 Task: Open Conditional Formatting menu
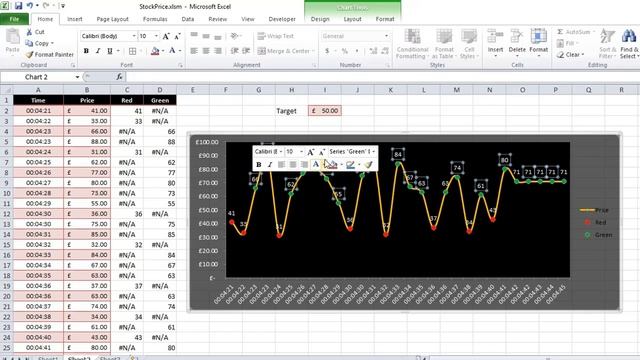point(412,44)
